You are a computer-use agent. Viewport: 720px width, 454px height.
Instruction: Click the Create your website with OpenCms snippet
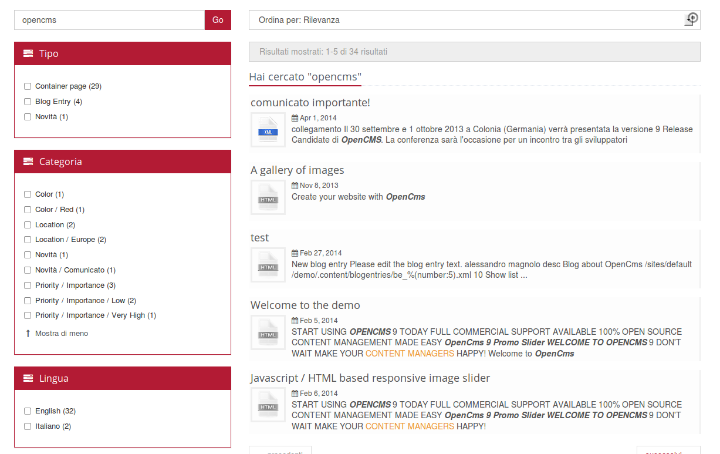(358, 197)
